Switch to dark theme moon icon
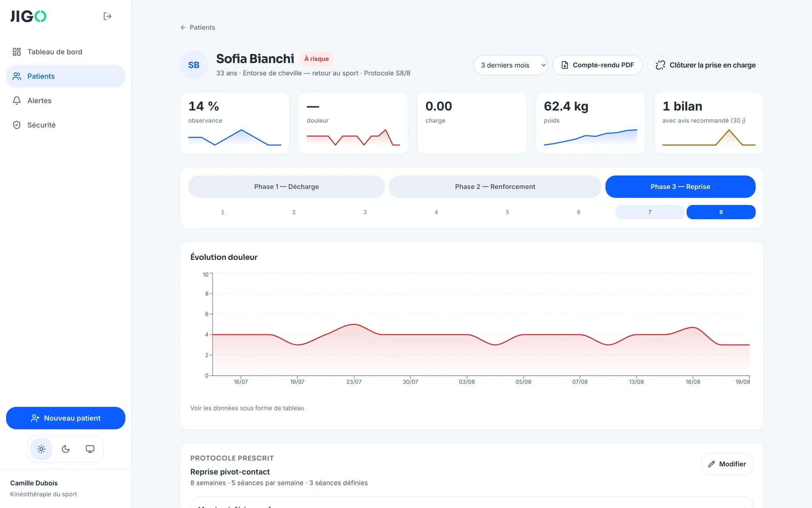The image size is (812, 508). (66, 449)
